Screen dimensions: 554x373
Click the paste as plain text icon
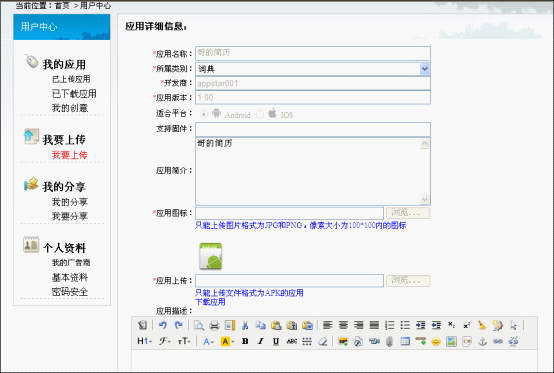pos(292,325)
